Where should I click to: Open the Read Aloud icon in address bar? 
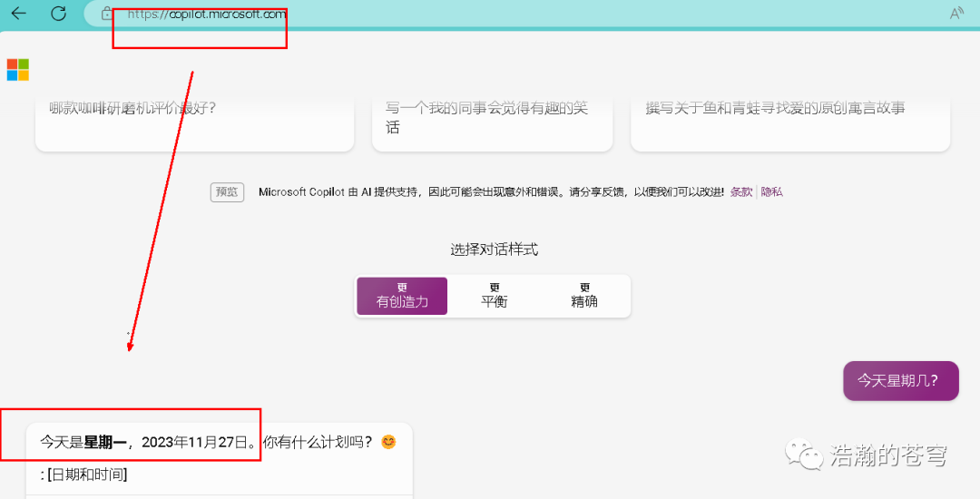click(x=956, y=14)
